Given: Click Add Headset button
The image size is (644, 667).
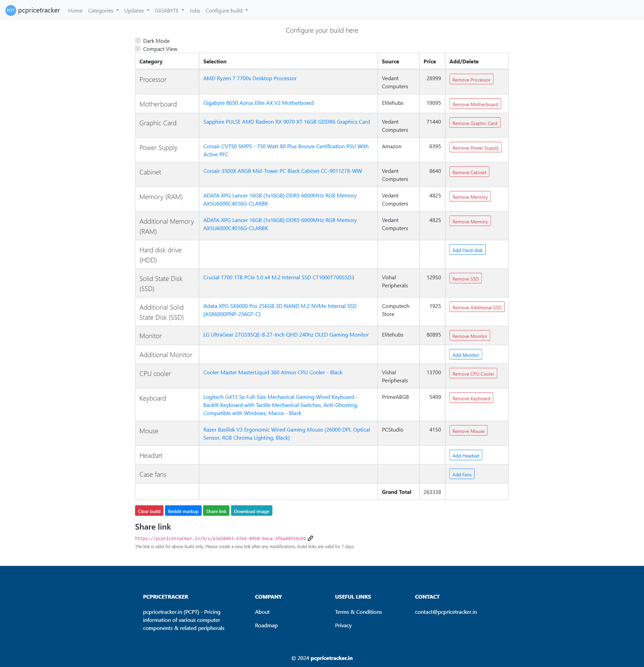Looking at the screenshot, I should [x=465, y=455].
